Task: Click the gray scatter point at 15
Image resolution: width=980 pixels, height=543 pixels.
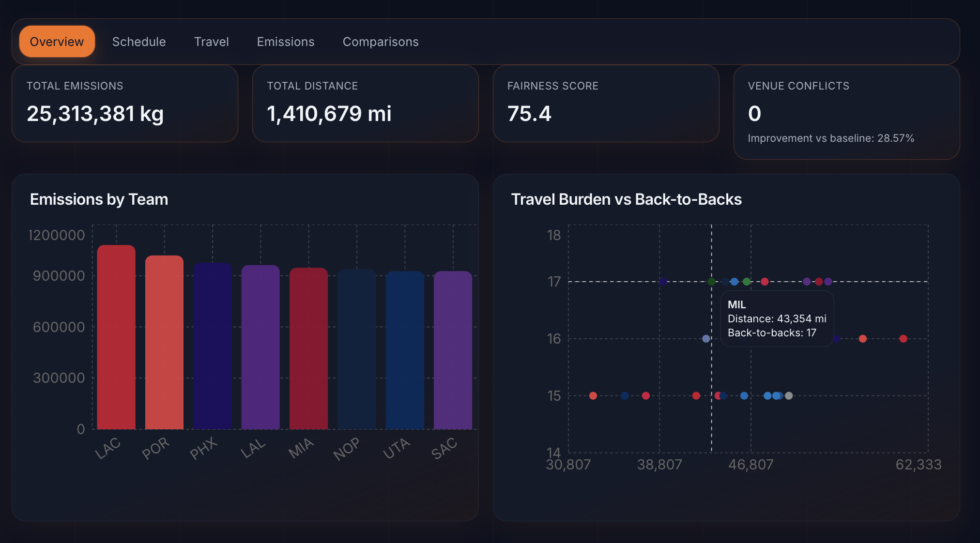Action: pyautogui.click(x=789, y=396)
